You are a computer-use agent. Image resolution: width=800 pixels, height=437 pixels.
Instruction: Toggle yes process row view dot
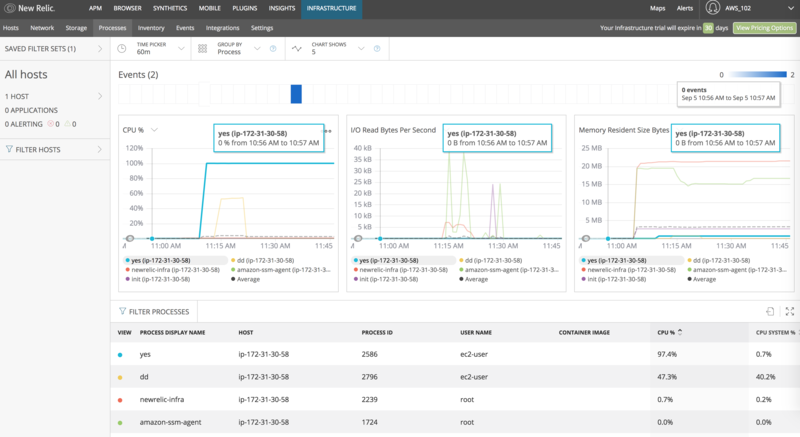[x=120, y=354]
